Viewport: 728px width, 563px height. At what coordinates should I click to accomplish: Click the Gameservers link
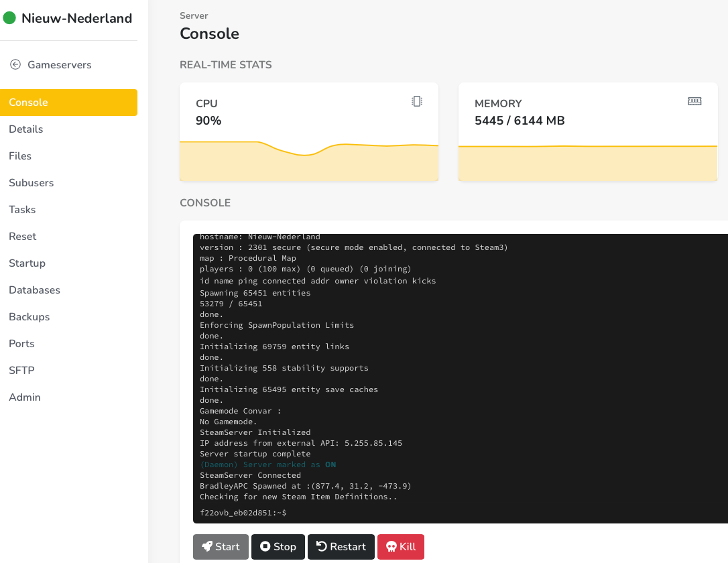click(x=60, y=65)
